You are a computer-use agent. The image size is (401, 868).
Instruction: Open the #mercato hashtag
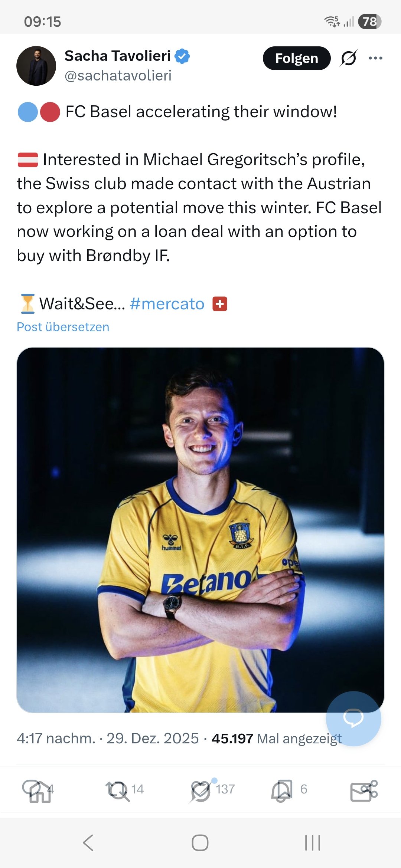[x=167, y=304]
